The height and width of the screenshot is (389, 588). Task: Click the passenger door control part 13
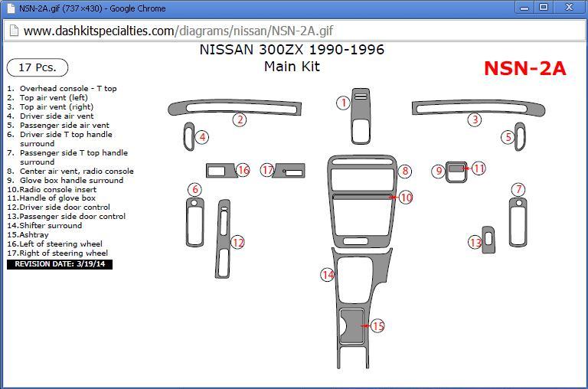[x=488, y=240]
